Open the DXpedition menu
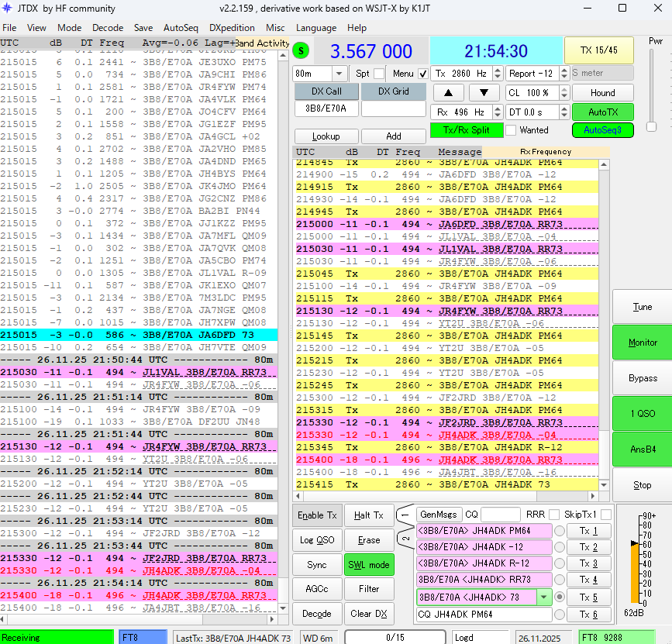This screenshot has height=644, width=672. coord(230,28)
